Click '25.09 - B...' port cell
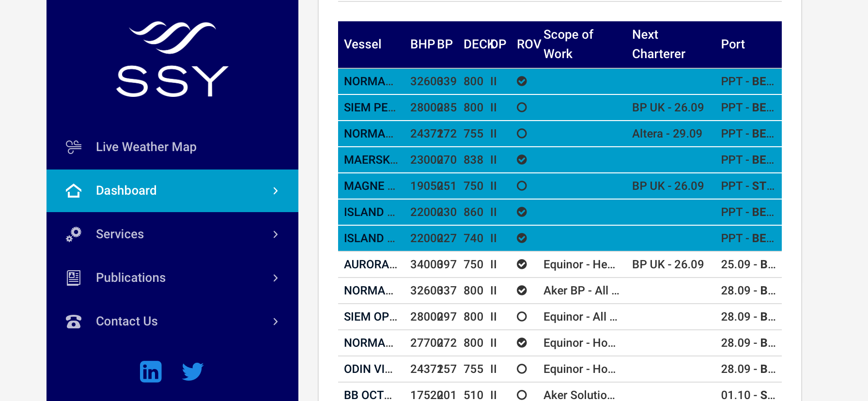 point(748,264)
